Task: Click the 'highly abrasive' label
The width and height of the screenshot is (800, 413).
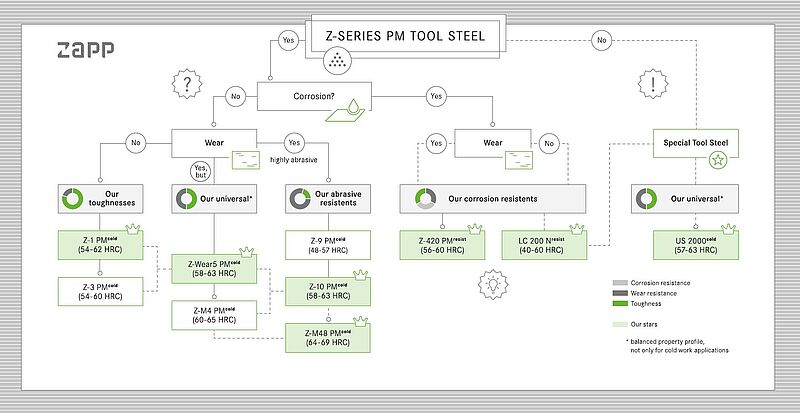Action: point(294,160)
